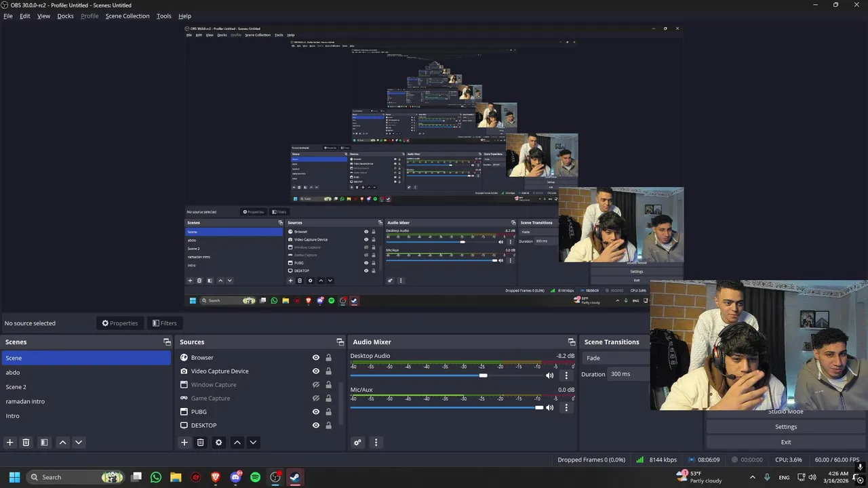This screenshot has width=868, height=488.
Task: Open advanced audio properties gears icon
Action: point(358,443)
